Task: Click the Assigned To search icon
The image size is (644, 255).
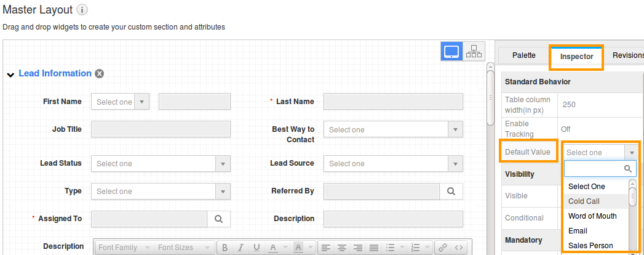Action: point(218,219)
